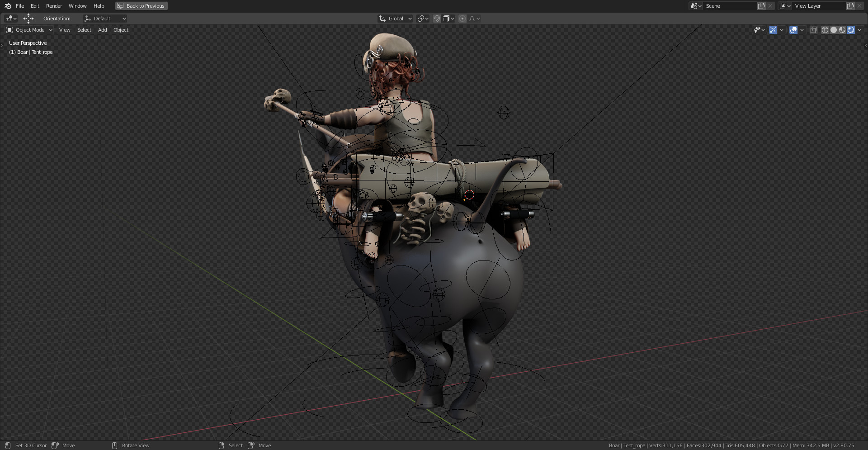Open the viewport Add menu
Image resolution: width=868 pixels, height=450 pixels.
(x=103, y=30)
